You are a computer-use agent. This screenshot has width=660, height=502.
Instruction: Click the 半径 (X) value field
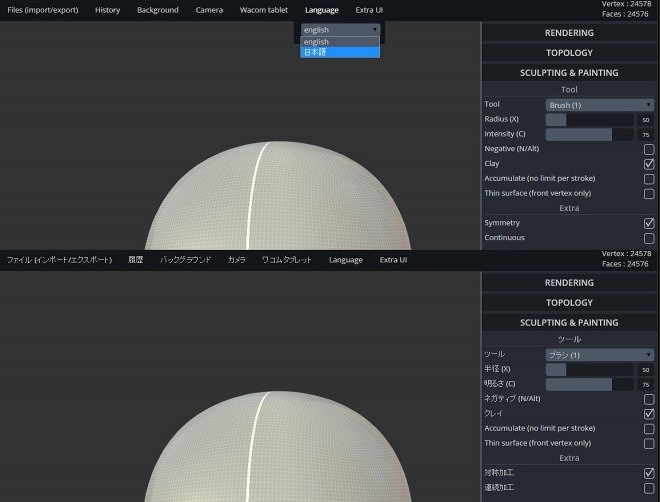(x=646, y=369)
